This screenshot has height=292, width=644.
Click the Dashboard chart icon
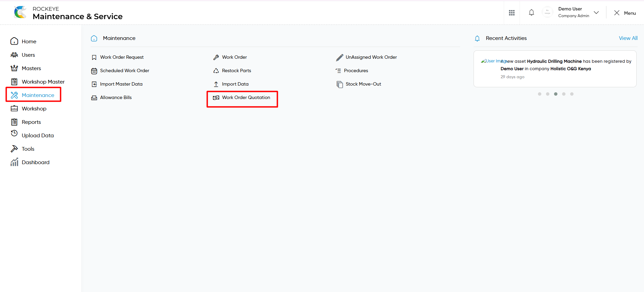click(14, 162)
